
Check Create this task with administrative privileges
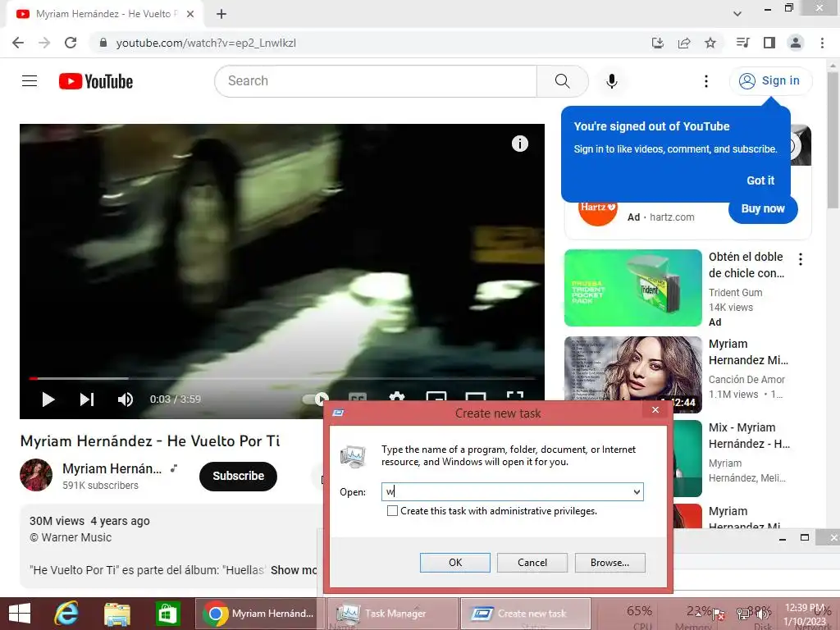tap(392, 511)
